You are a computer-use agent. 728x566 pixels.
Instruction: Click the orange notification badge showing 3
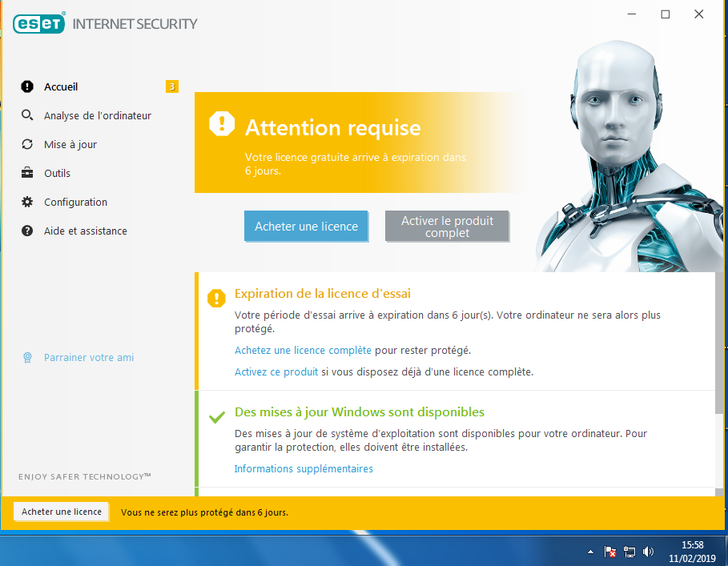[x=171, y=86]
